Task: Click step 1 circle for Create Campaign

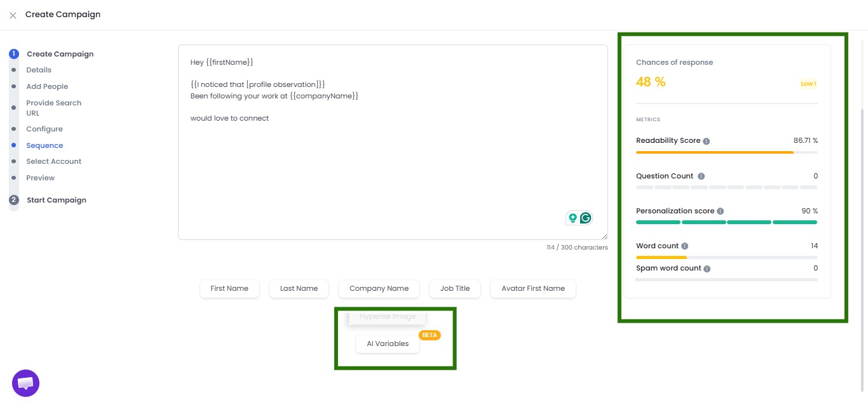Action: click(x=14, y=54)
